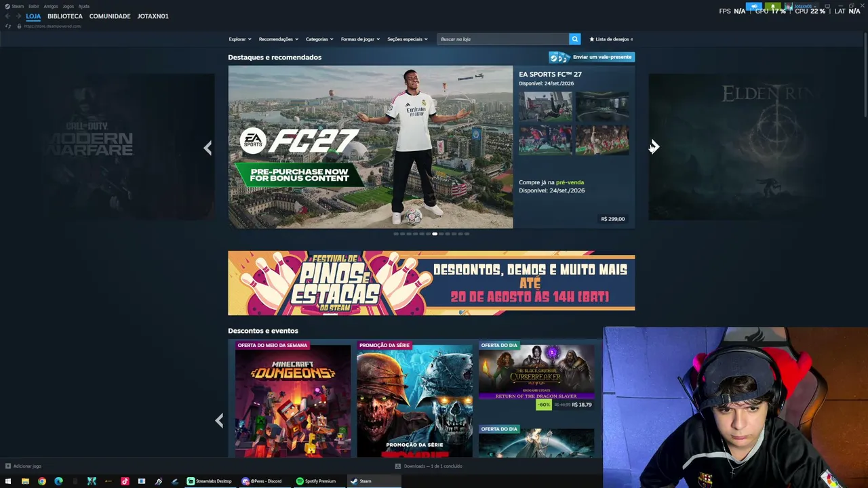Go to previous discounts page arrow
Screen dimensions: 868x488
pyautogui.click(x=219, y=421)
